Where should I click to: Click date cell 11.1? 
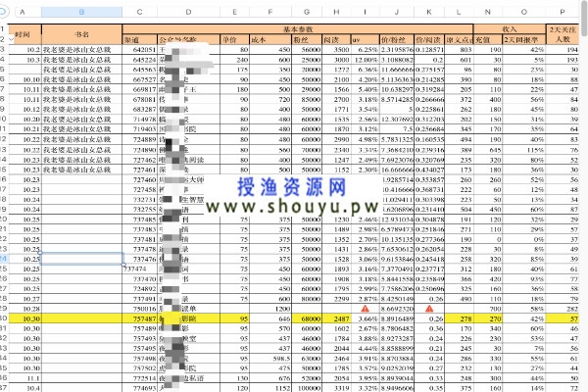point(25,378)
